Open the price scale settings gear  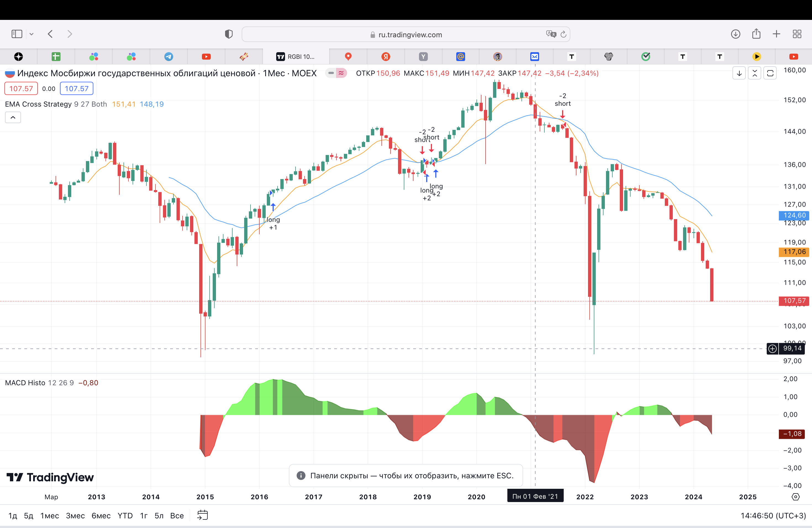coord(795,497)
